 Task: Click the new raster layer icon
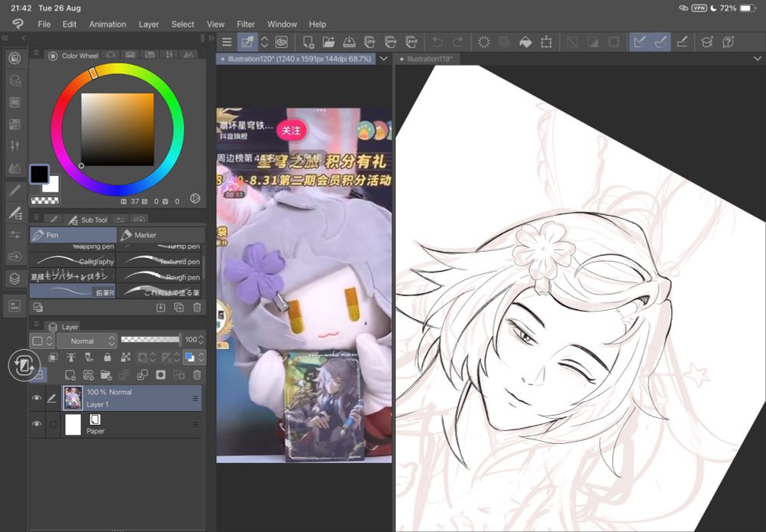pyautogui.click(x=70, y=375)
